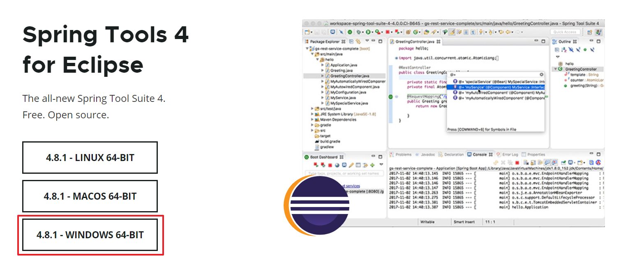Choose the 'myAutowiredComponent' symbol entry
The width and height of the screenshot is (644, 274).
click(x=498, y=92)
